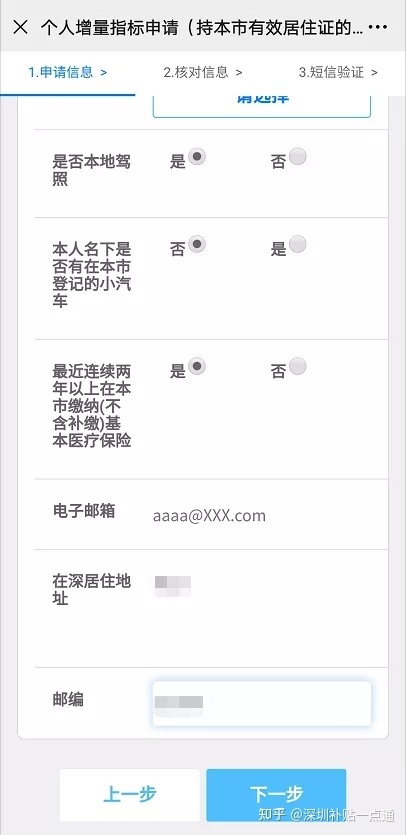Close the page with X icon
This screenshot has height=835, width=406.
[20, 28]
